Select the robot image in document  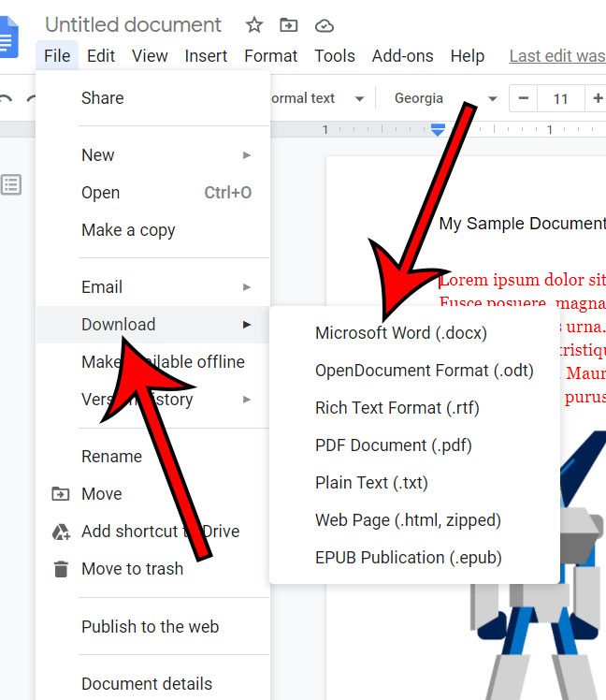(x=540, y=565)
